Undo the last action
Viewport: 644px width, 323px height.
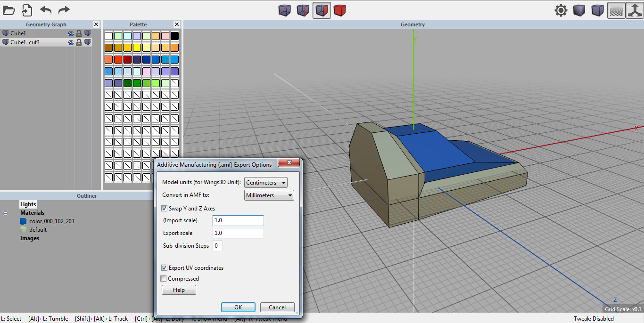coord(46,10)
